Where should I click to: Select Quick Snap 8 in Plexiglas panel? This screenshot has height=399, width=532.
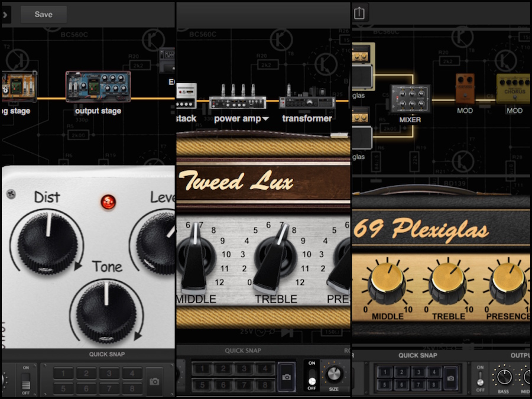click(434, 384)
